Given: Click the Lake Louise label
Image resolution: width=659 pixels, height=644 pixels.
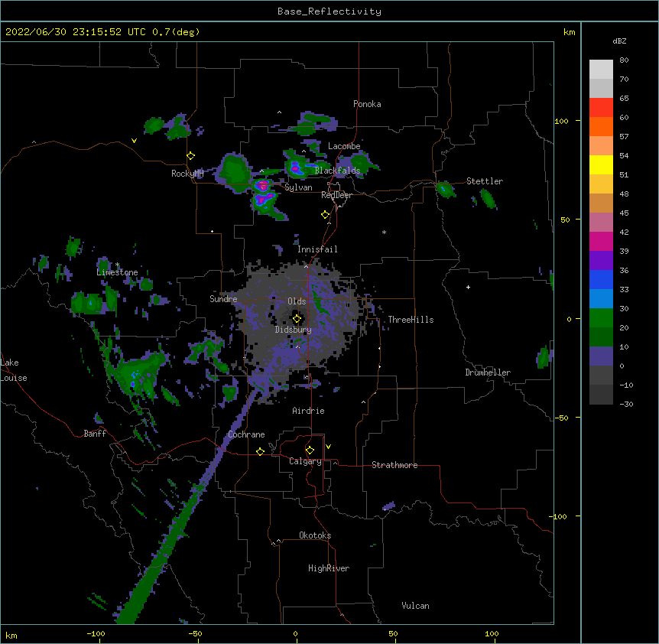Looking at the screenshot, I should coord(14,370).
